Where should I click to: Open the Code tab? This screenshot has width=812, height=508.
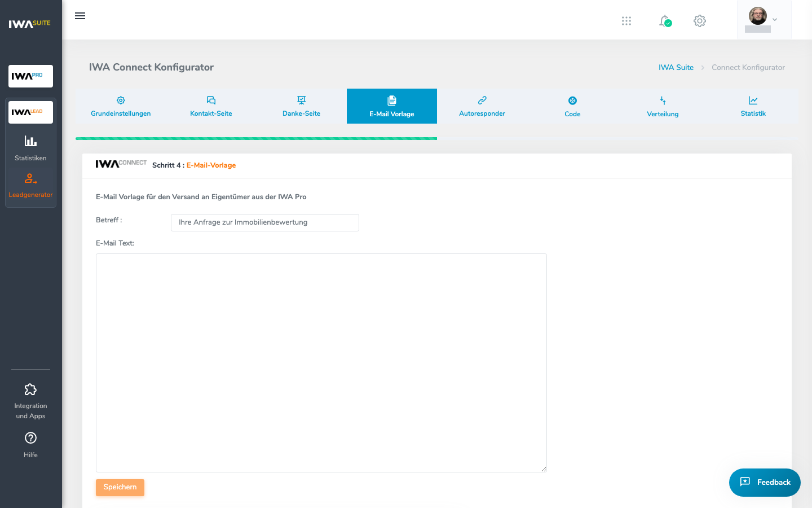pyautogui.click(x=572, y=106)
